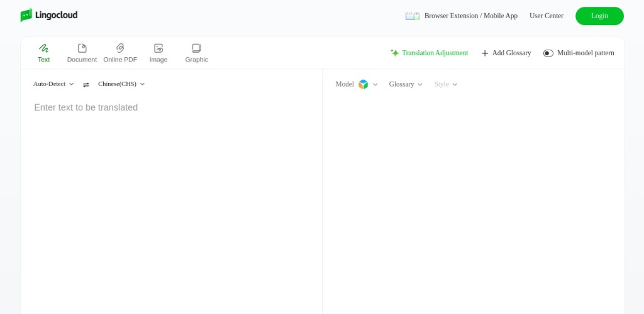Image resolution: width=644 pixels, height=314 pixels.
Task: Open the Document translation icon
Action: [82, 48]
